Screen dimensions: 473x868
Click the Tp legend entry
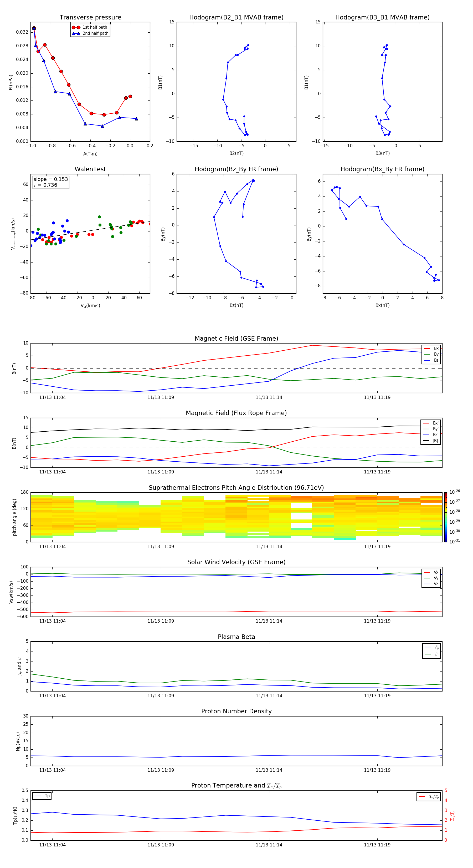(x=42, y=796)
